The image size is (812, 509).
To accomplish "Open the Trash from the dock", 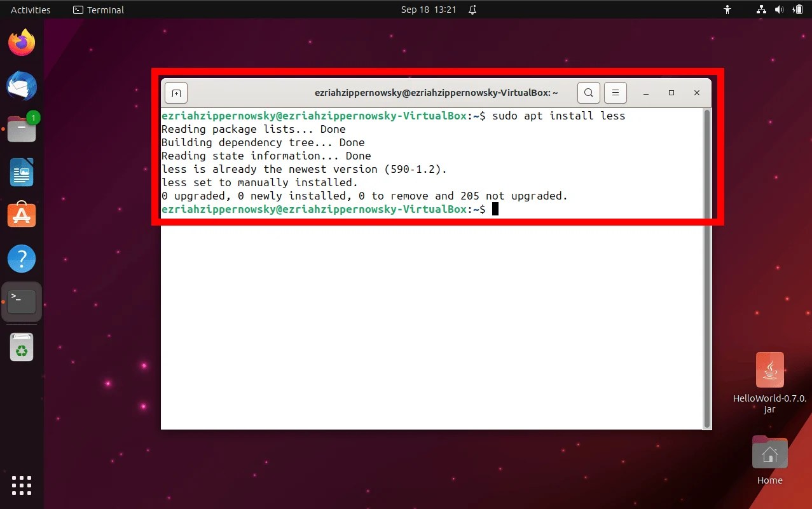I will (x=21, y=347).
